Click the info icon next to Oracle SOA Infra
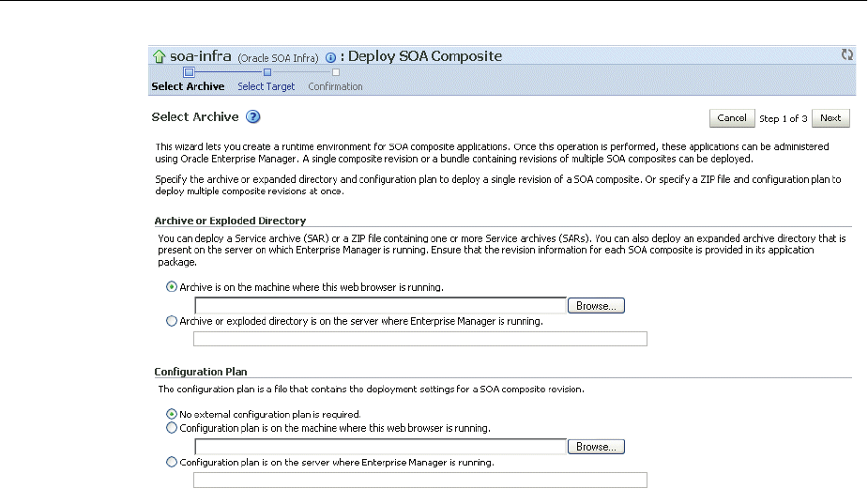Image resolution: width=868 pixels, height=489 pixels. tap(331, 56)
